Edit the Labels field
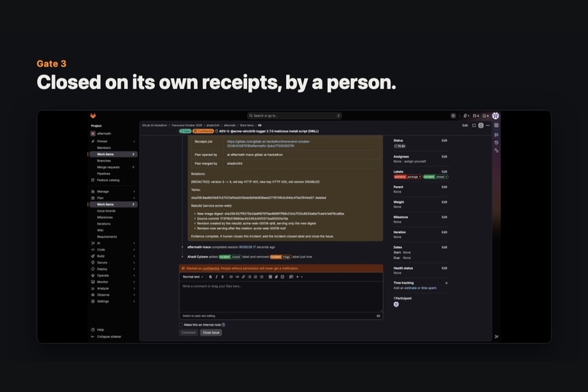Viewport: 588px width, 392px height. click(x=444, y=172)
